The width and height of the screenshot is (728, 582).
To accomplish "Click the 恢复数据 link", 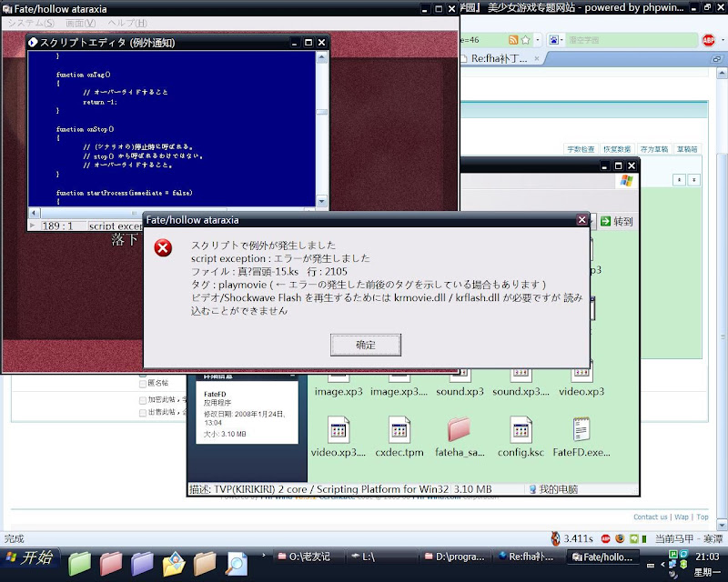I will [x=617, y=149].
